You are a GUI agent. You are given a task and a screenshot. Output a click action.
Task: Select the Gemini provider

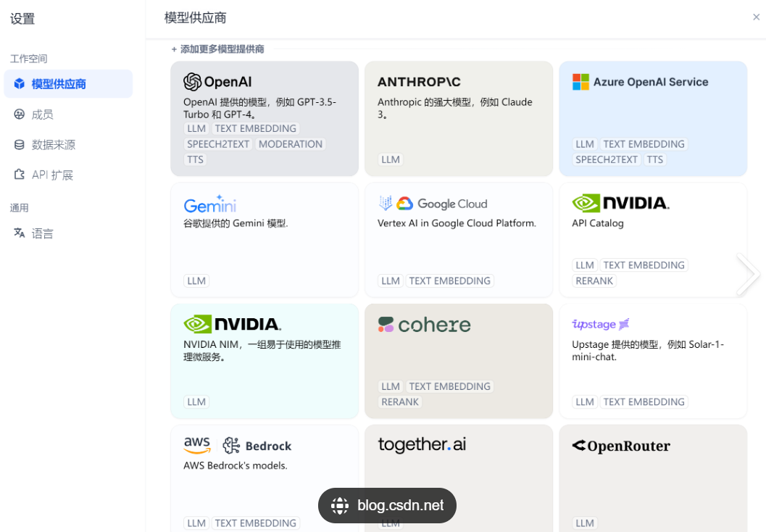coord(264,239)
